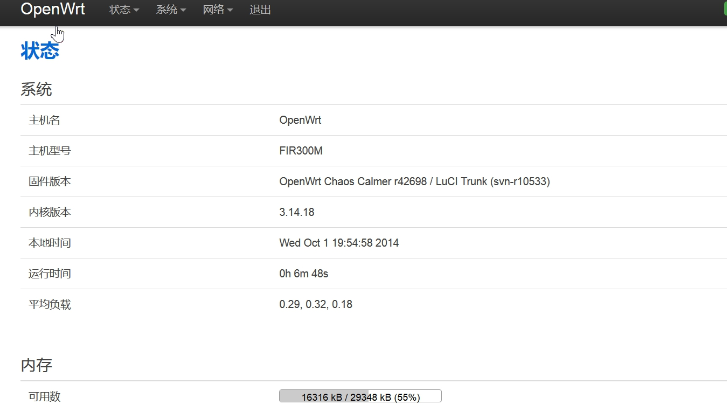The image size is (727, 410).
Task: Click the 固件版本 row label
Action: click(x=50, y=182)
